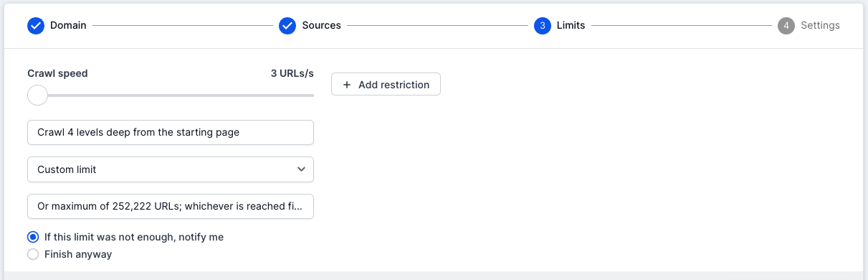Click the Add restriction button
The height and width of the screenshot is (280, 868).
tap(386, 85)
